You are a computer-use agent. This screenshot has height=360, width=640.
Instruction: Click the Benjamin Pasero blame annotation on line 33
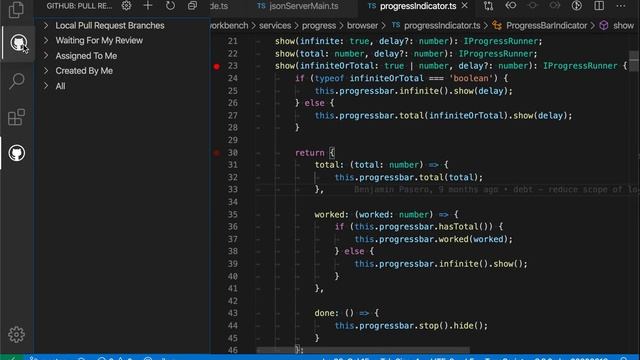[x=496, y=189]
